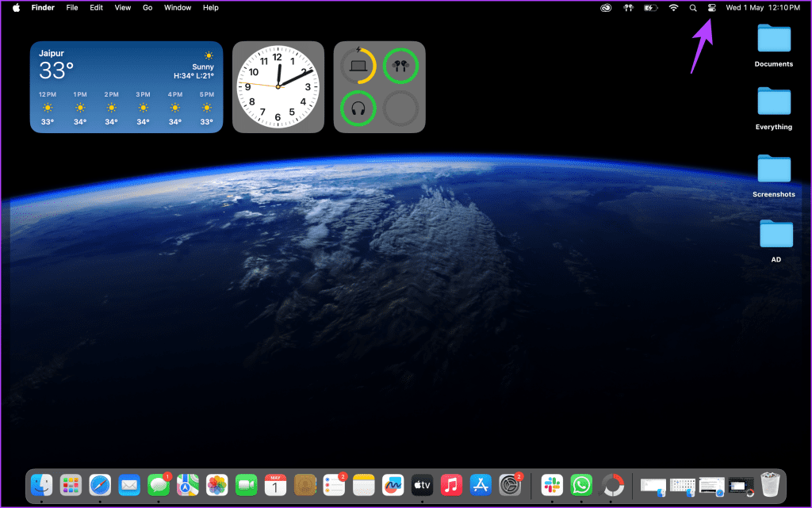Launch the Notes app
Screen dimensions: 812x508
tap(363, 486)
